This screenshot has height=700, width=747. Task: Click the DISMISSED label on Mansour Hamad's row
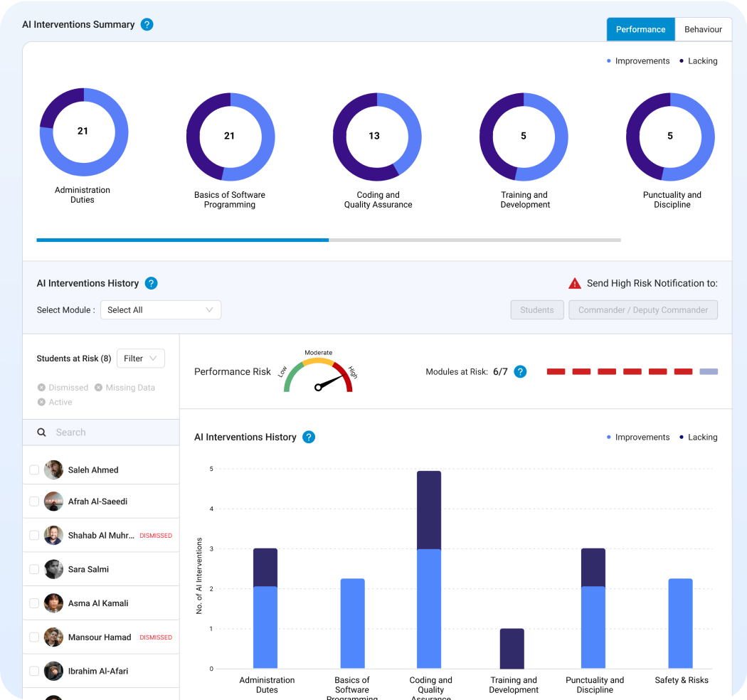pos(156,637)
